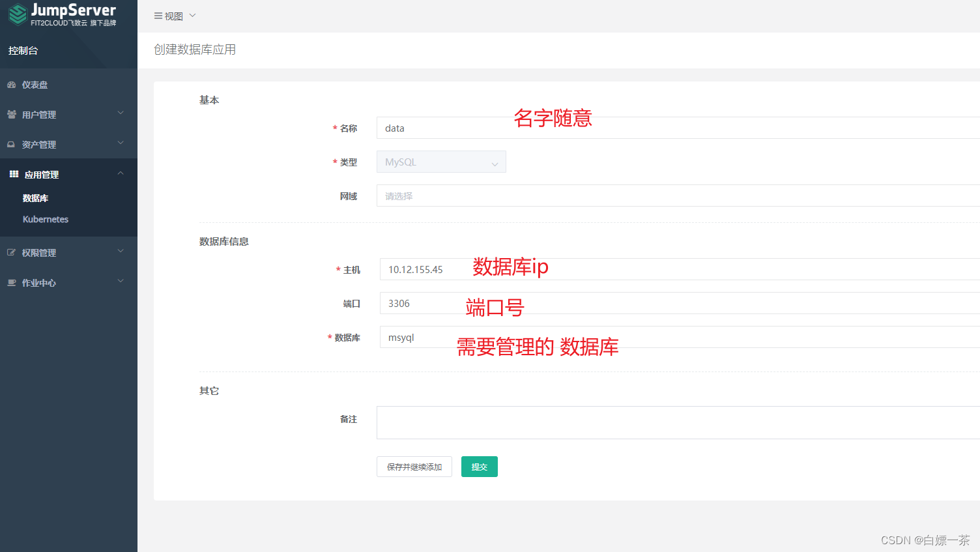Click the user management people icon
Screen dimensions: 980x552
[11, 115]
